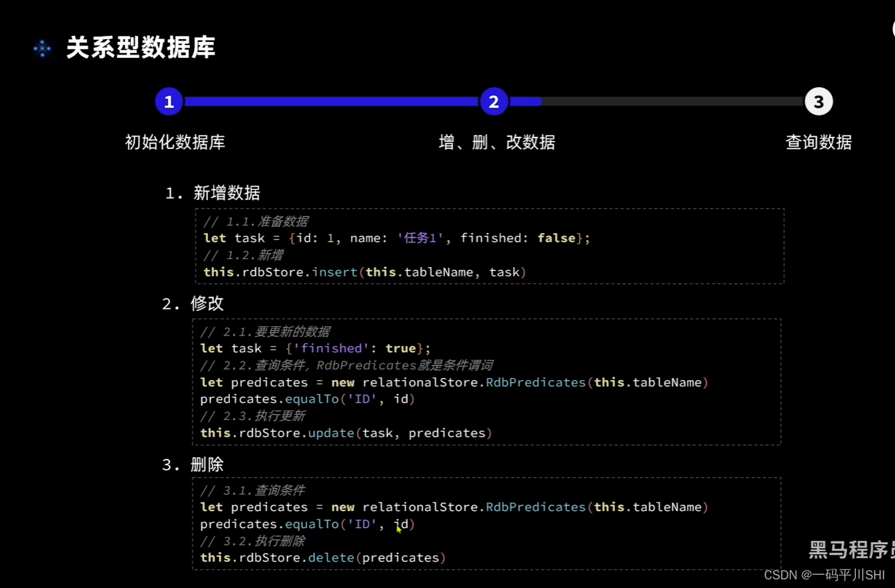Select the 增、删、改数据 step label

click(497, 142)
